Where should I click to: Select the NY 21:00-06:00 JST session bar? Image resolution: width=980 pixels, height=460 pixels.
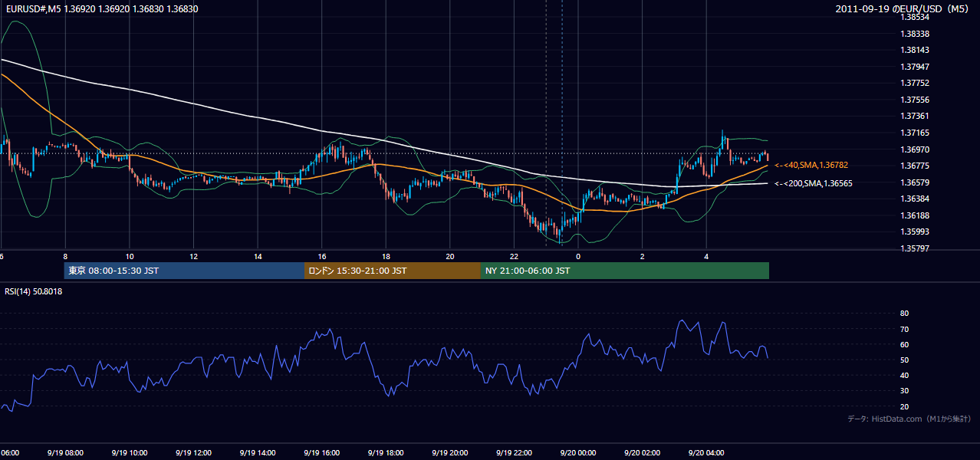625,271
